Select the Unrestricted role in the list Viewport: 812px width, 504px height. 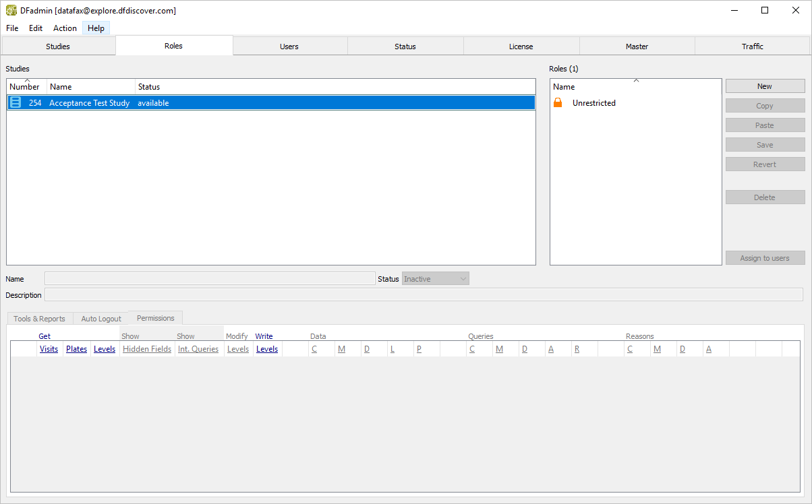[593, 103]
